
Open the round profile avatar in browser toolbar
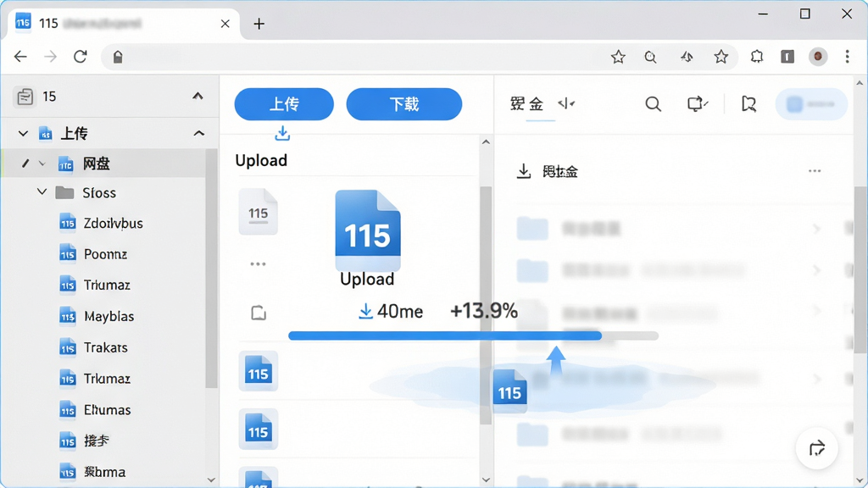pos(818,57)
